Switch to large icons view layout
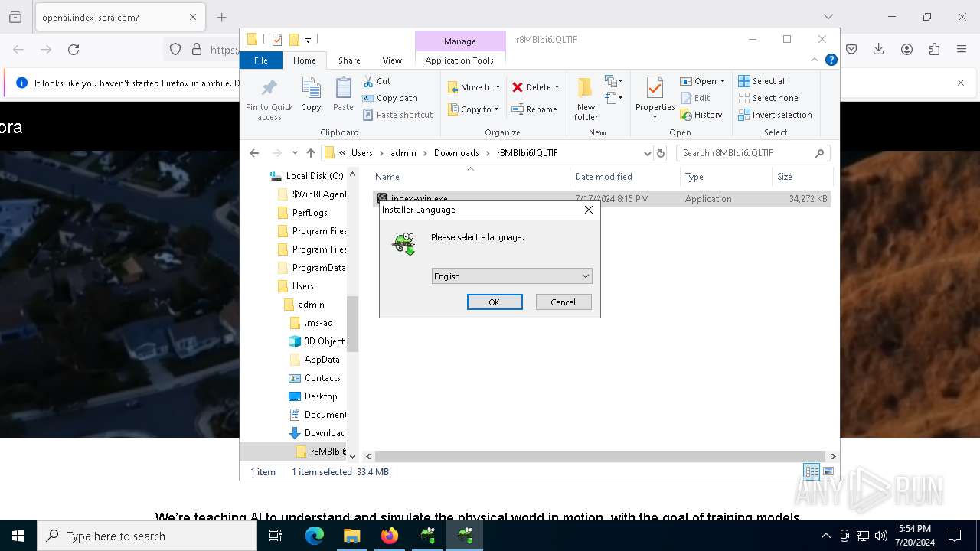This screenshot has width=980, height=551. coord(828,472)
